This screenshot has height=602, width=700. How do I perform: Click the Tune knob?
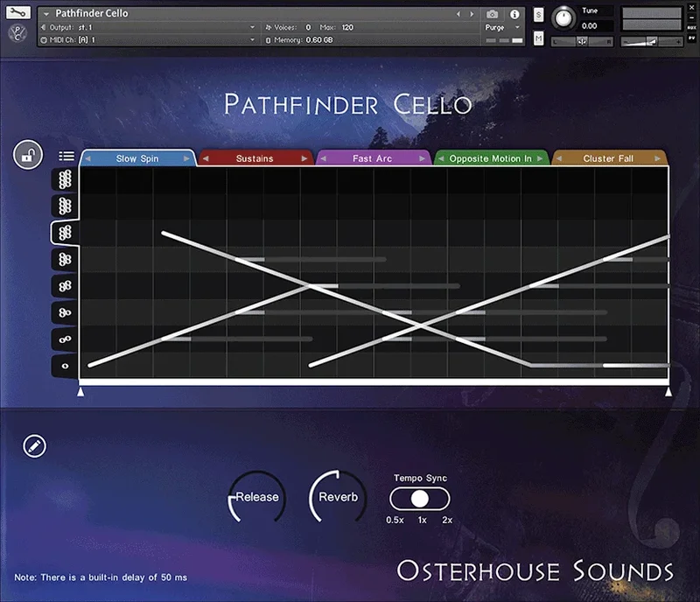[x=563, y=18]
